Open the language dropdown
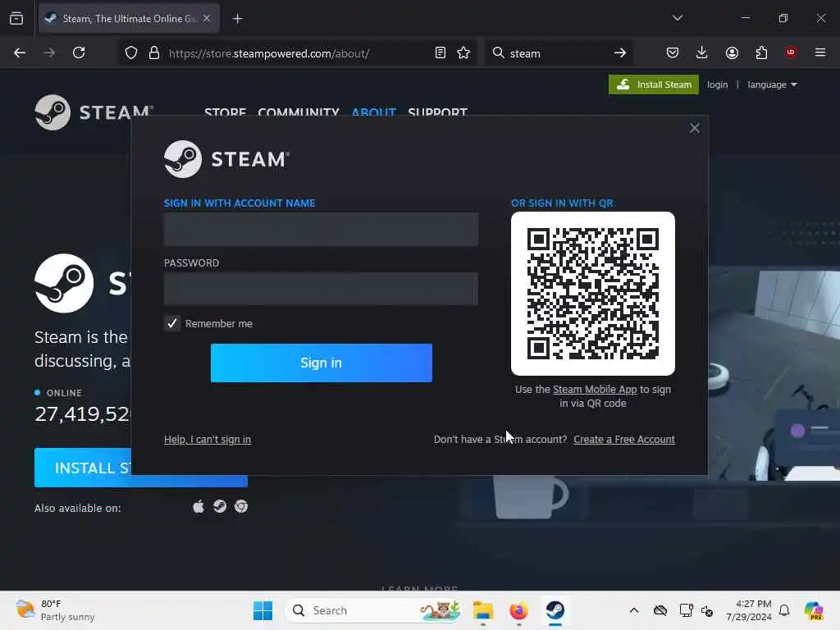 [x=772, y=84]
